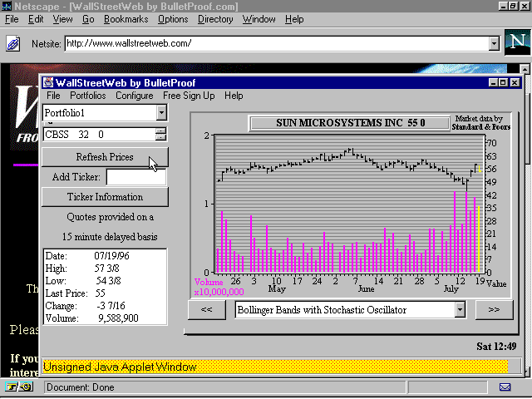Open the applet File menu

[x=53, y=96]
